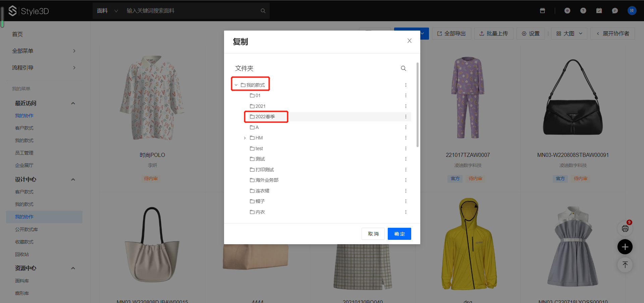This screenshot has width=644, height=303.
Task: Open 回收站 in sidebar
Action: (x=22, y=254)
